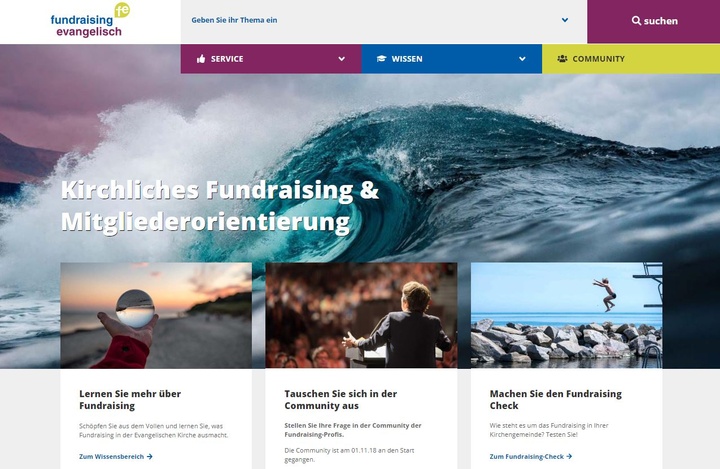Open the speaker at podium thumbnail
The image size is (720, 469).
click(x=361, y=315)
